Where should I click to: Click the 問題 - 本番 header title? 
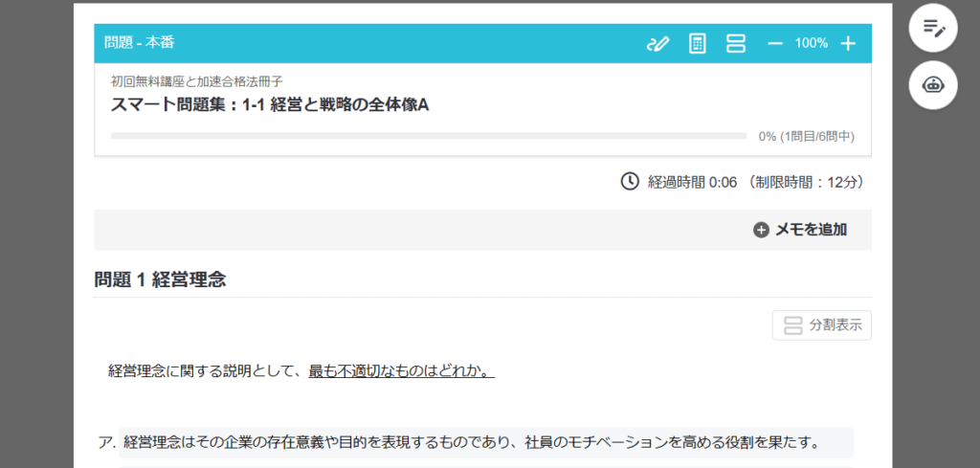pos(139,43)
